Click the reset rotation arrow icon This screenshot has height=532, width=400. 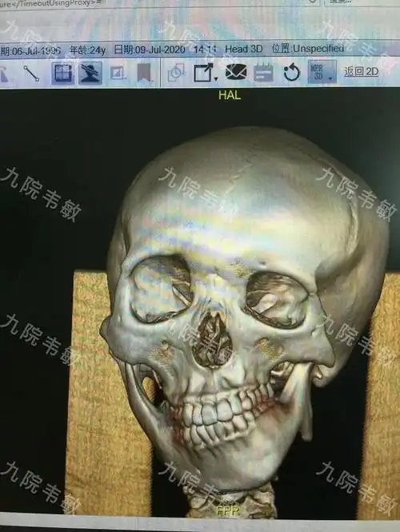coord(292,73)
